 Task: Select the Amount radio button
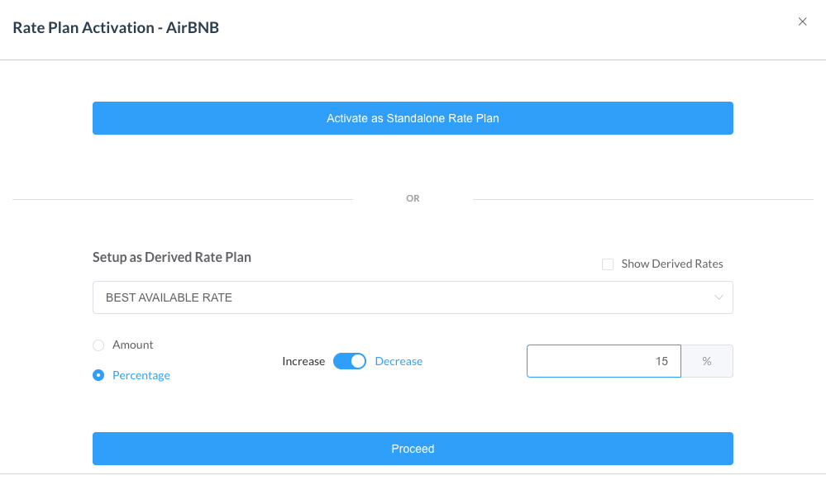click(x=98, y=345)
